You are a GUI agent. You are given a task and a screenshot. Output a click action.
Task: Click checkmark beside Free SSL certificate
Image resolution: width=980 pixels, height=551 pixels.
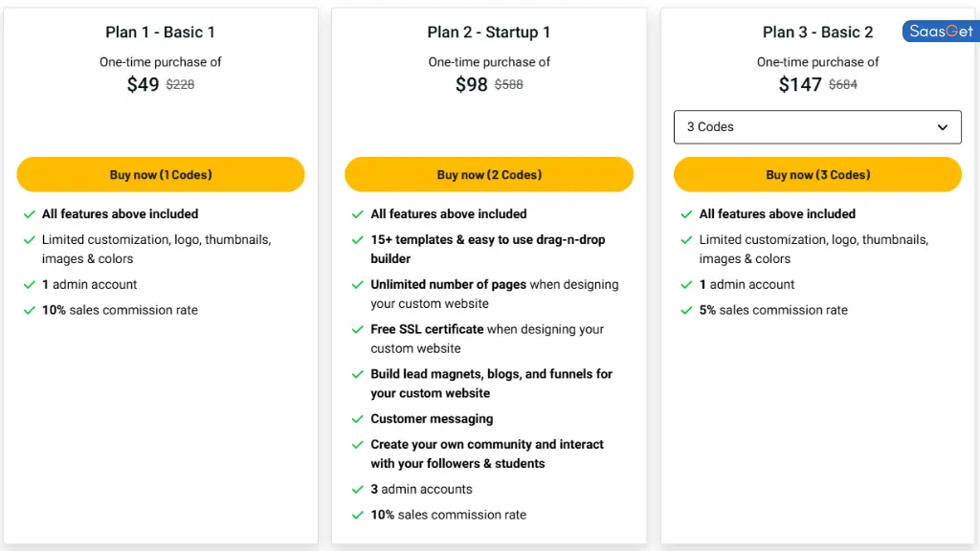click(x=358, y=330)
